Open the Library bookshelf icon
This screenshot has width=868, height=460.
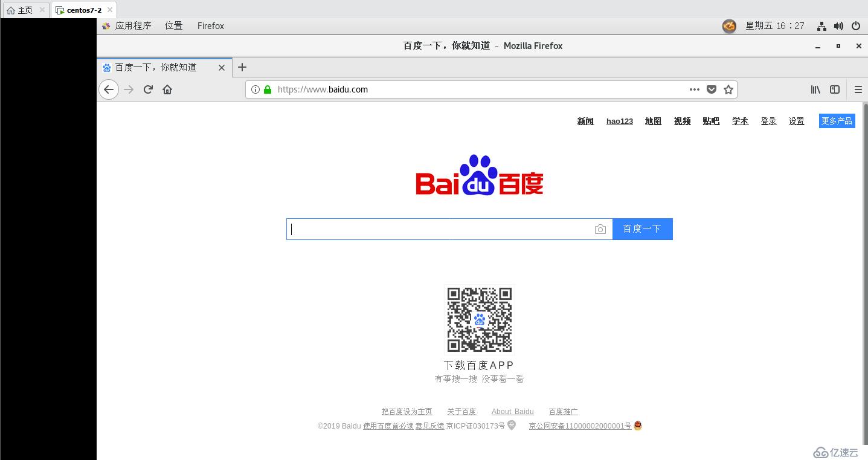pos(815,89)
